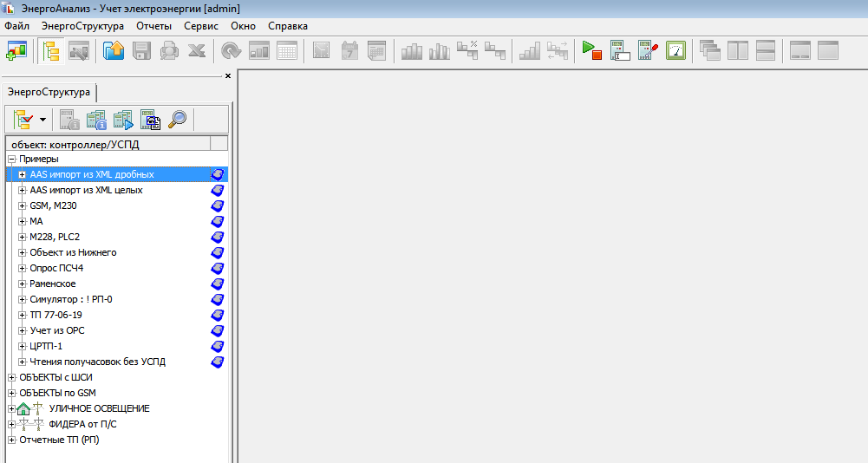
Task: Click the magnifier search icon in panel
Action: click(x=177, y=119)
